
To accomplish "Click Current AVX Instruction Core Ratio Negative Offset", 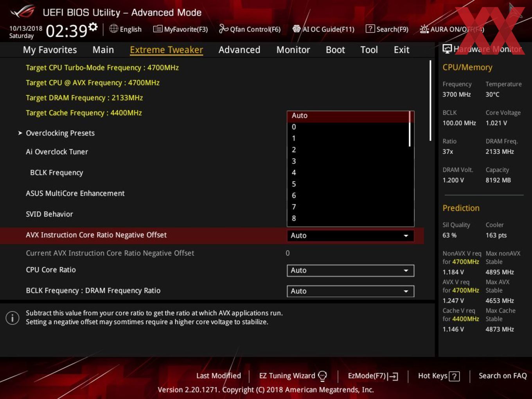I will pos(110,253).
